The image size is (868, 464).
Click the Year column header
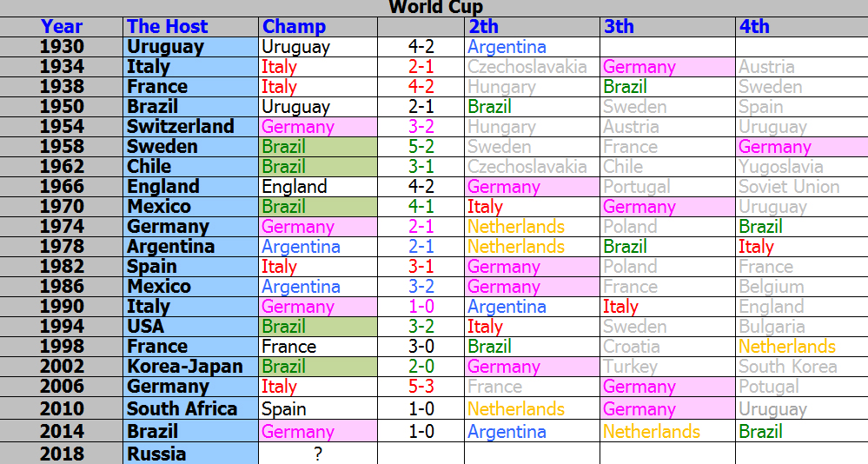click(62, 27)
